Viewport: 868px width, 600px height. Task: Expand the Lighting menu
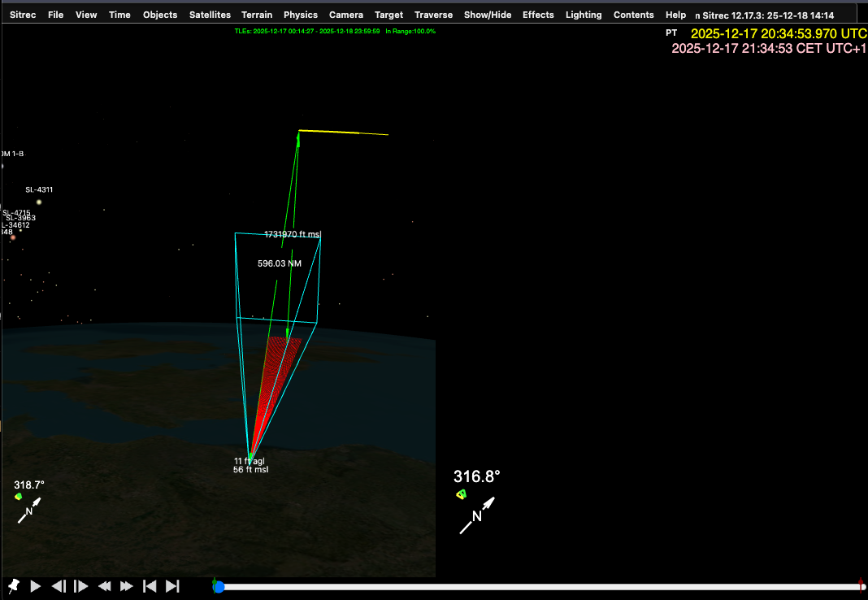(584, 15)
